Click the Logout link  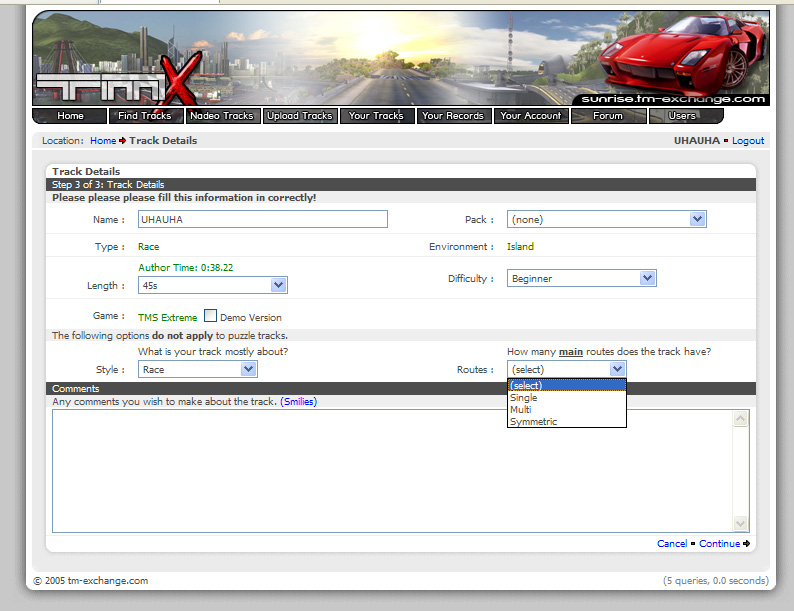[x=748, y=141]
